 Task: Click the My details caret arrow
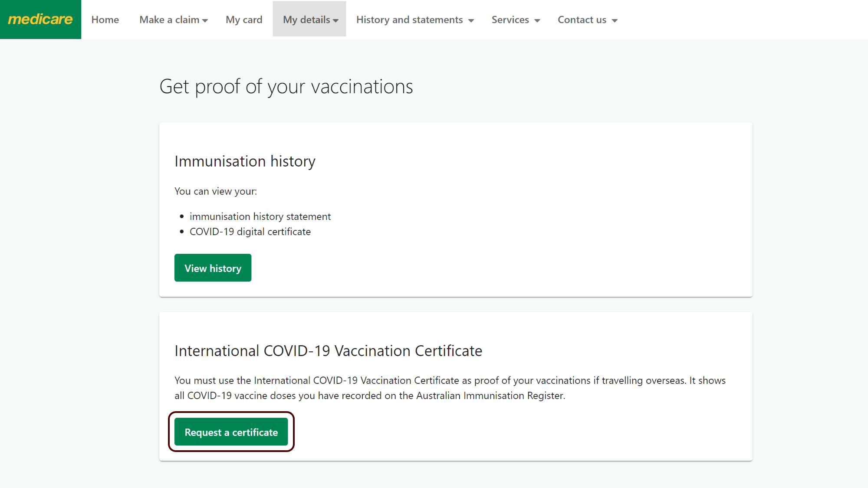[x=335, y=20]
